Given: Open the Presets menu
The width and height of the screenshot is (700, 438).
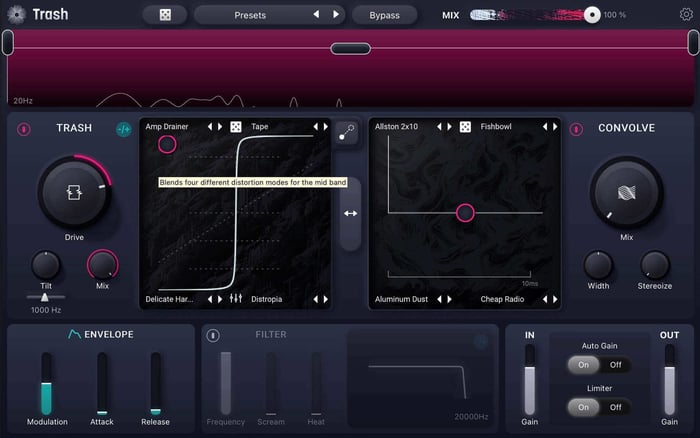Looking at the screenshot, I should [x=250, y=15].
